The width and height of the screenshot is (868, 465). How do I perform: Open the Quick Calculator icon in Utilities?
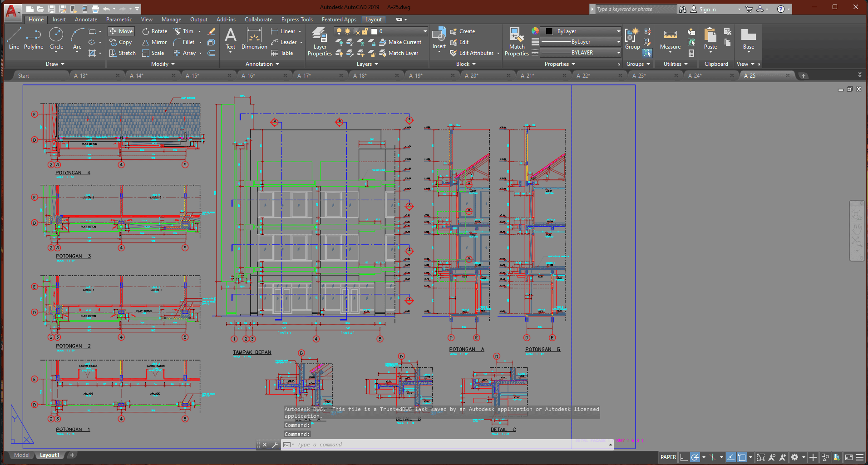(x=691, y=53)
